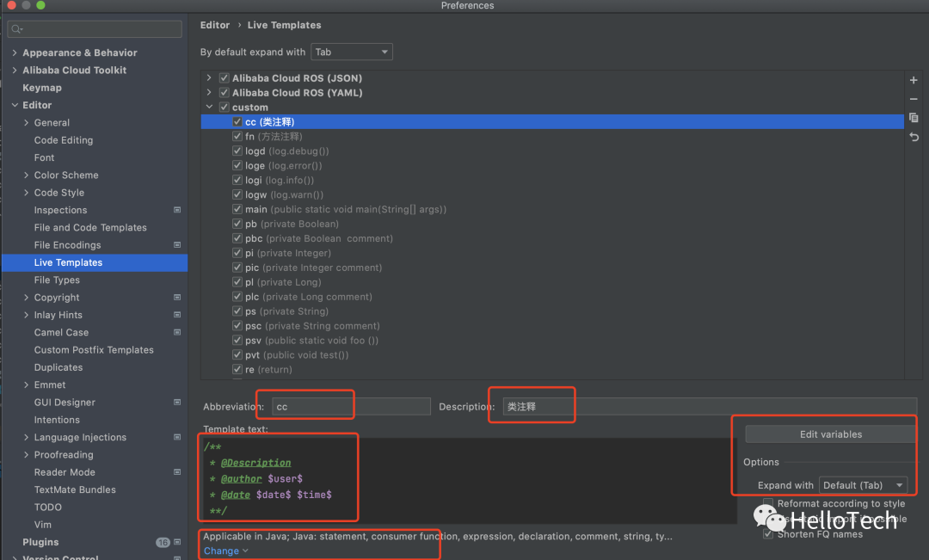Viewport: 929px width, 560px height.
Task: Toggle the Reformat according to style checkbox
Action: pos(768,504)
